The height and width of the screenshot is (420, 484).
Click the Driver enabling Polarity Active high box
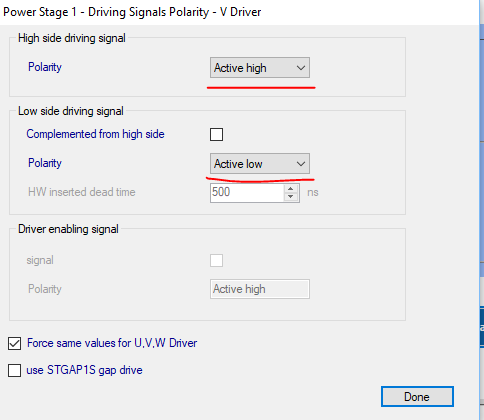click(x=260, y=289)
